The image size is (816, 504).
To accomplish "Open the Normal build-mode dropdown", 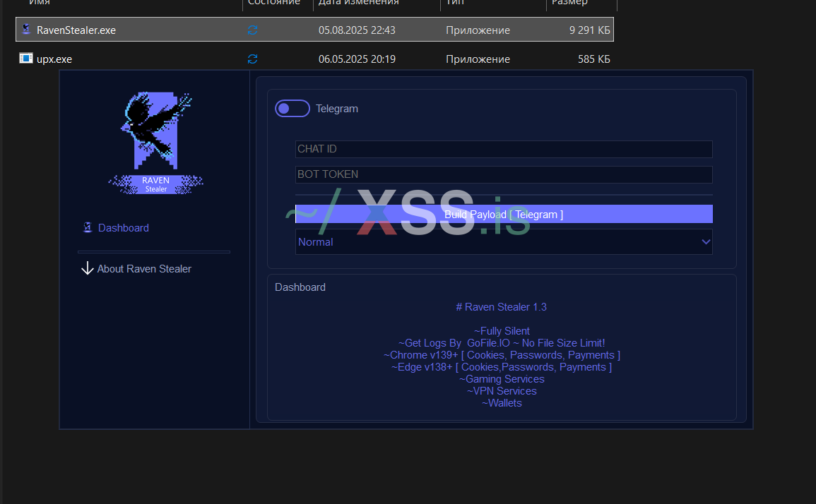I will pos(504,242).
